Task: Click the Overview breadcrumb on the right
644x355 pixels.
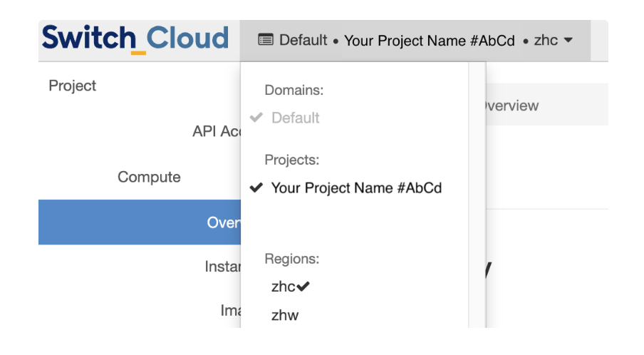Action: click(x=512, y=106)
